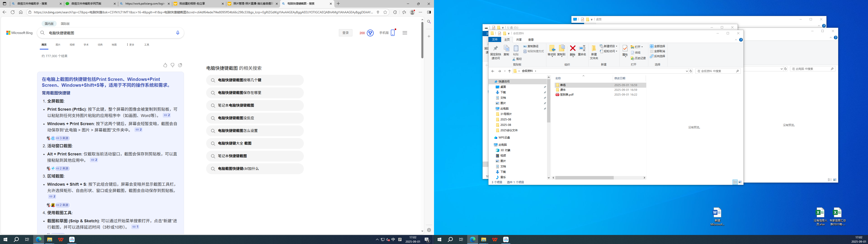Image resolution: width=868 pixels, height=244 pixels.
Task: Click the 在 会后资料 中搜索 box
Action: pos(718,71)
